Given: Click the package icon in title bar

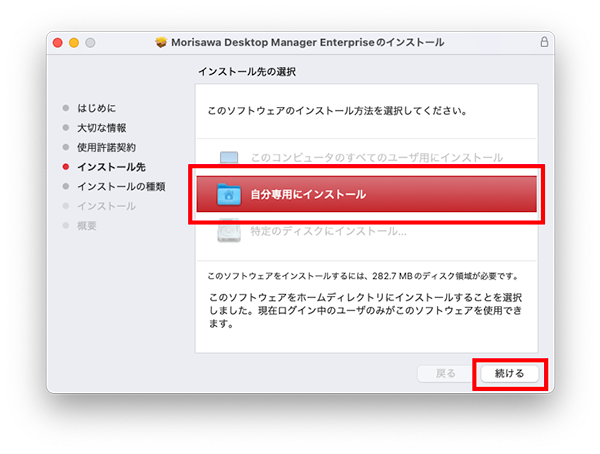Looking at the screenshot, I should click(x=161, y=42).
